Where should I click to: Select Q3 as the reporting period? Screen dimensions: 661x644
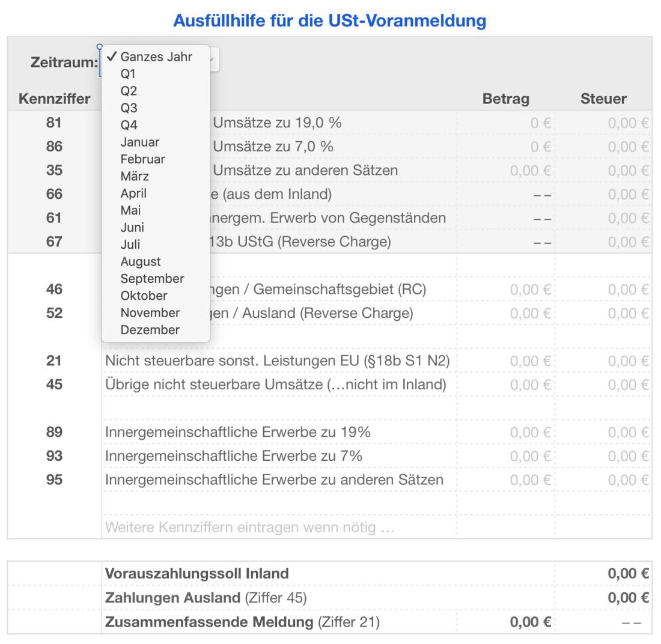(127, 108)
